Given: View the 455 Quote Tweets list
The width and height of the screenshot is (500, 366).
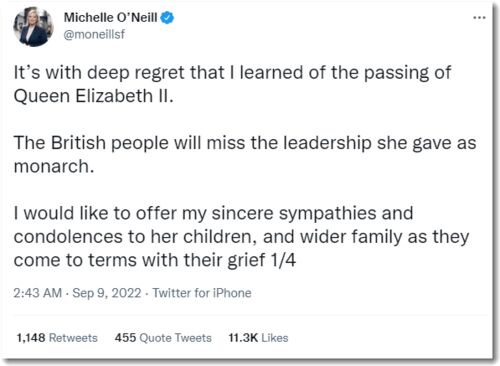Looking at the screenshot, I should [x=163, y=338].
